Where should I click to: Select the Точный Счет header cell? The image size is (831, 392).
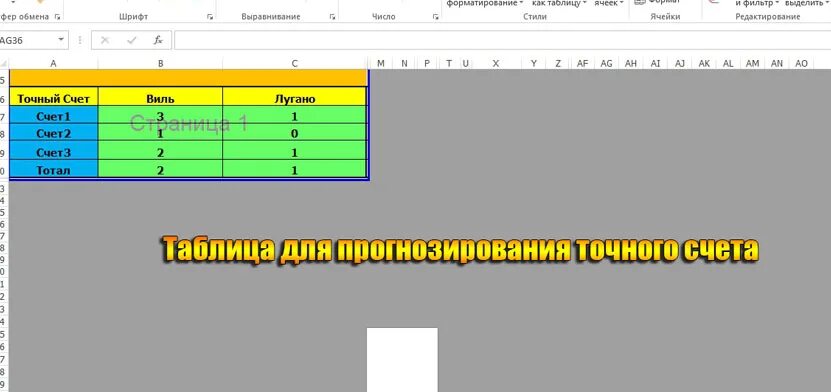point(54,96)
